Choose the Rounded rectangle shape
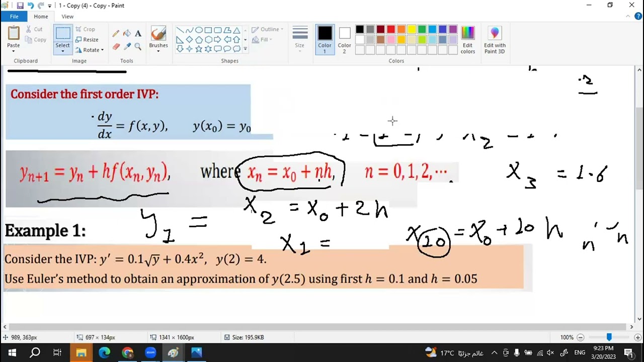The height and width of the screenshot is (362, 644). point(217,30)
